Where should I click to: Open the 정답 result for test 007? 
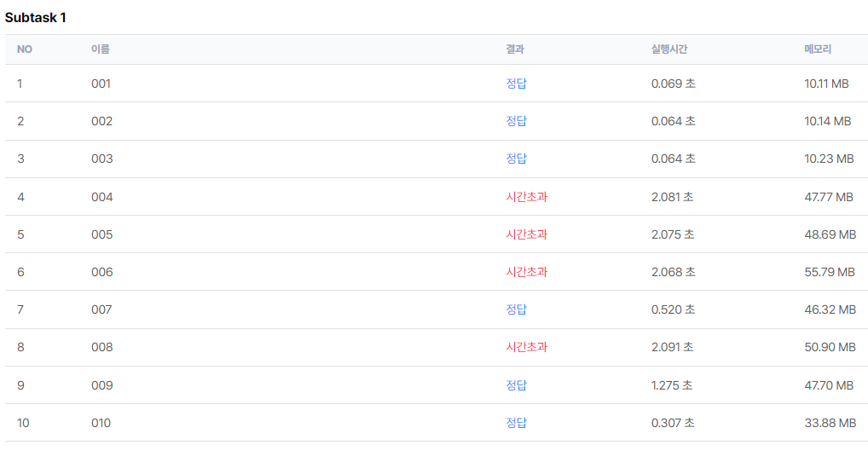click(516, 309)
